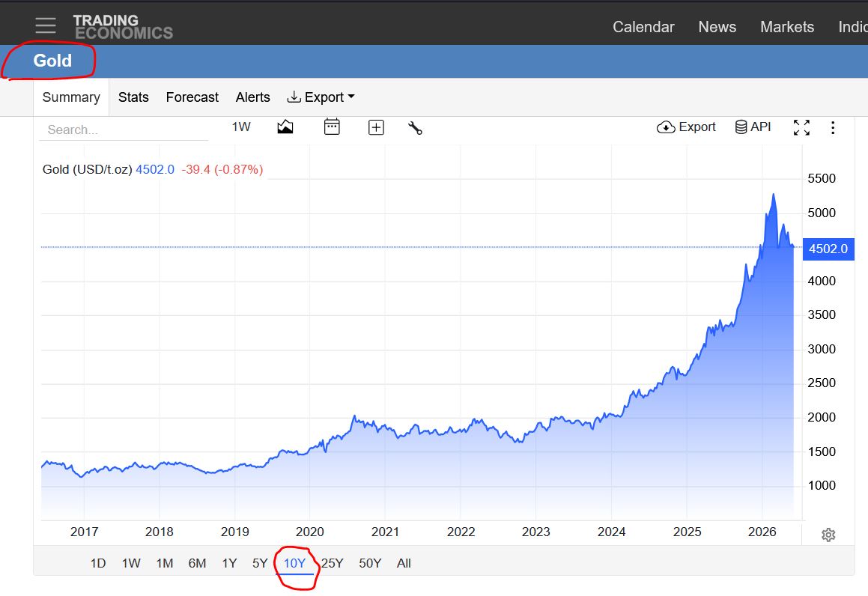Click the add comparison plus icon

tap(376, 128)
